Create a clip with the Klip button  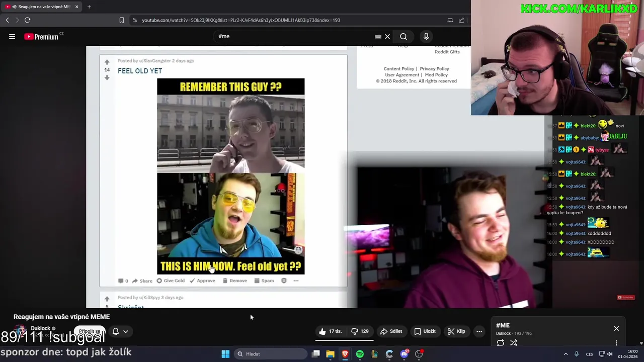point(456,331)
